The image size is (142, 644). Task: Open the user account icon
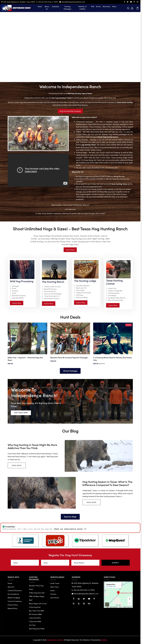(132, 8)
